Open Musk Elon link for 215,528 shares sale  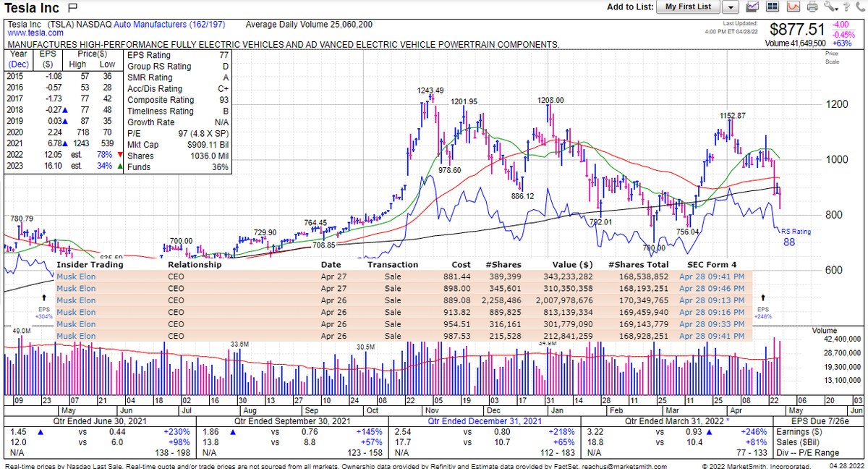pos(76,337)
